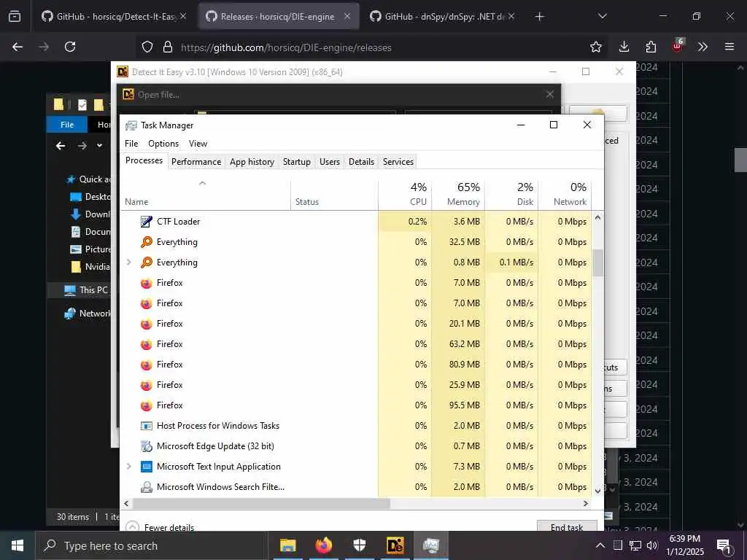List all Firefox tabs dropdown arrow
747x560 pixels.
point(602,17)
